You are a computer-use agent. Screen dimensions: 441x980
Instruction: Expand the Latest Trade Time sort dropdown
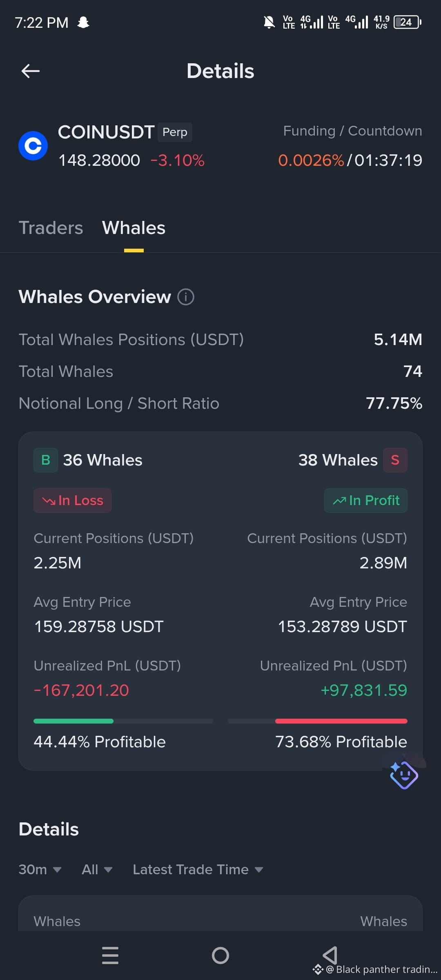[198, 869]
